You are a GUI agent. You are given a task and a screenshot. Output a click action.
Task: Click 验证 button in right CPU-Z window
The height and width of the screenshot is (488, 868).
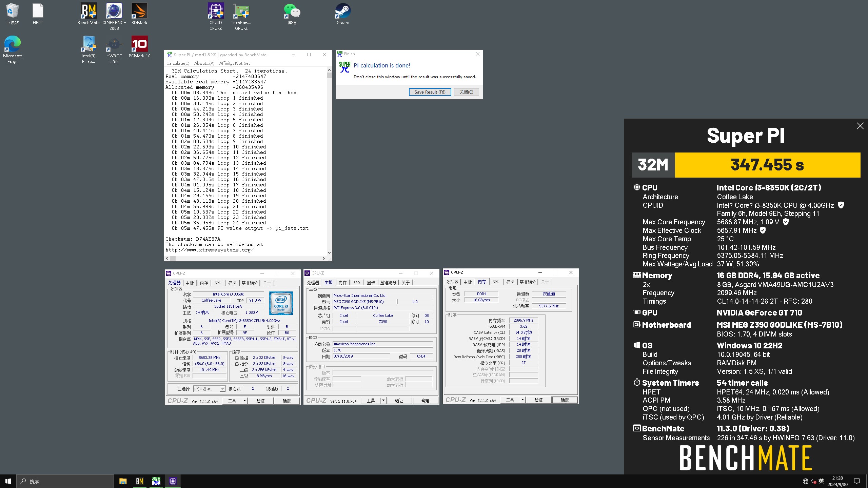click(x=538, y=400)
